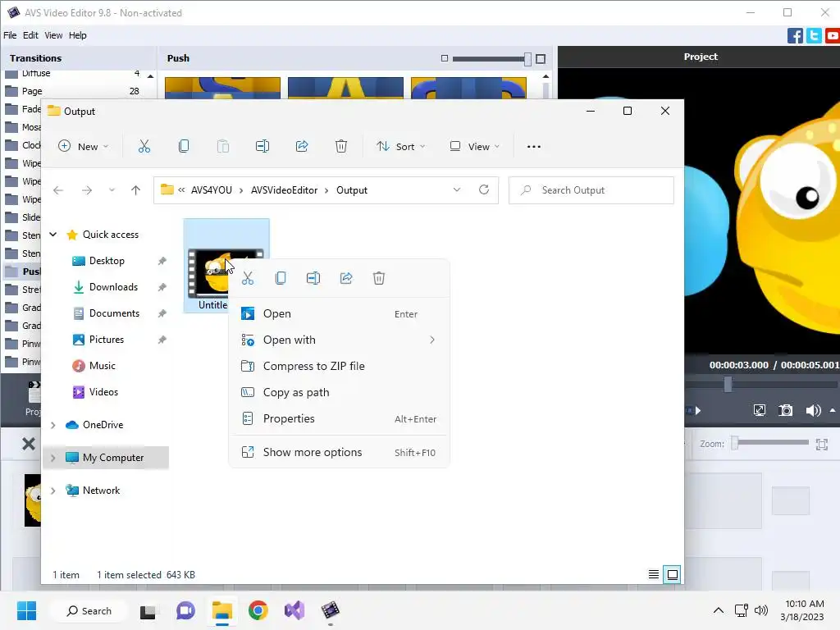Open the New dropdown in Explorer
The height and width of the screenshot is (630, 840).
click(84, 146)
